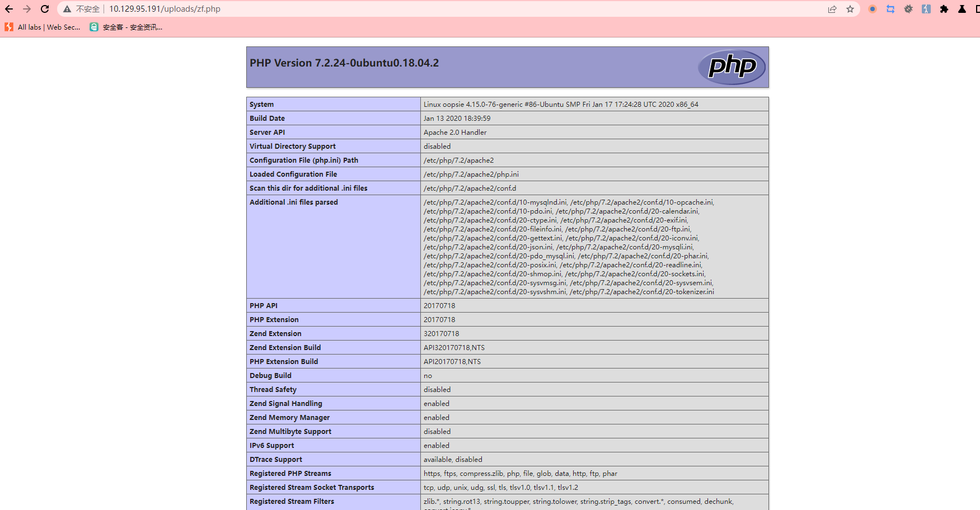
Task: Click the PHP Version 7.2.24 heading
Action: pyautogui.click(x=344, y=63)
